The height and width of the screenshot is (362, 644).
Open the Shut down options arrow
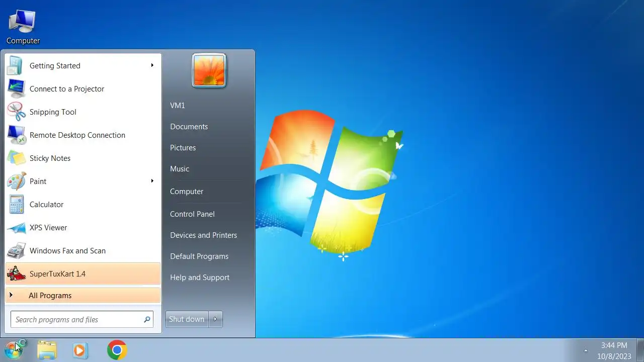click(x=215, y=319)
